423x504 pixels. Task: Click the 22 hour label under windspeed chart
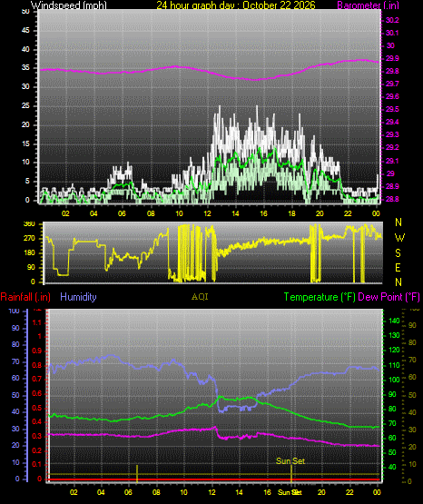(x=348, y=213)
